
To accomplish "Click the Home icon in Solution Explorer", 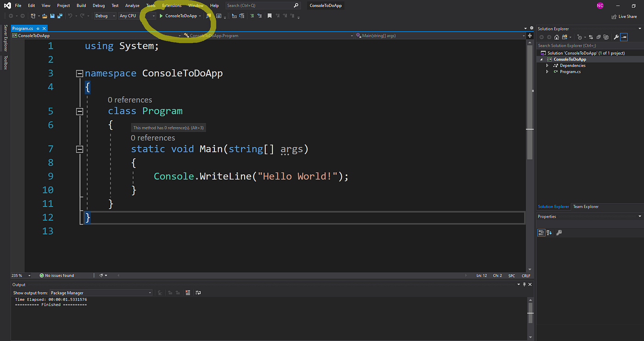I will coord(557,37).
